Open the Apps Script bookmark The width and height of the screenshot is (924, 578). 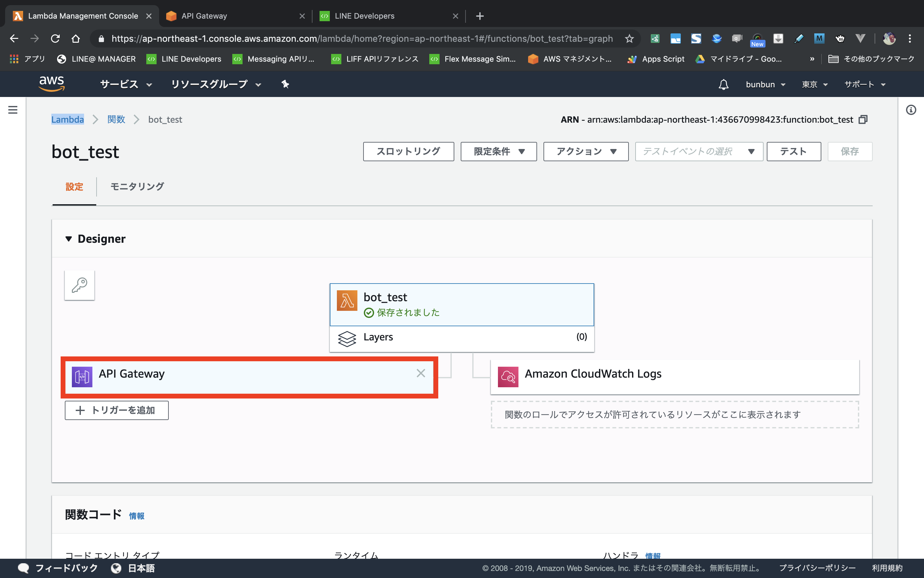click(655, 59)
